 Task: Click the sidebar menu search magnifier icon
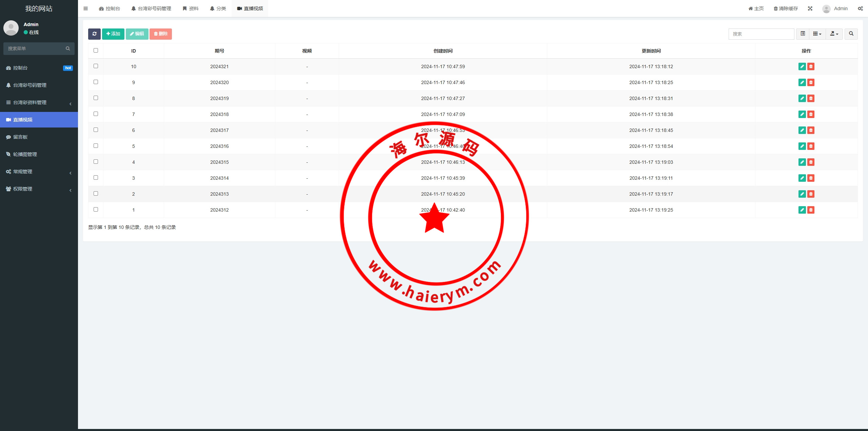tap(68, 48)
